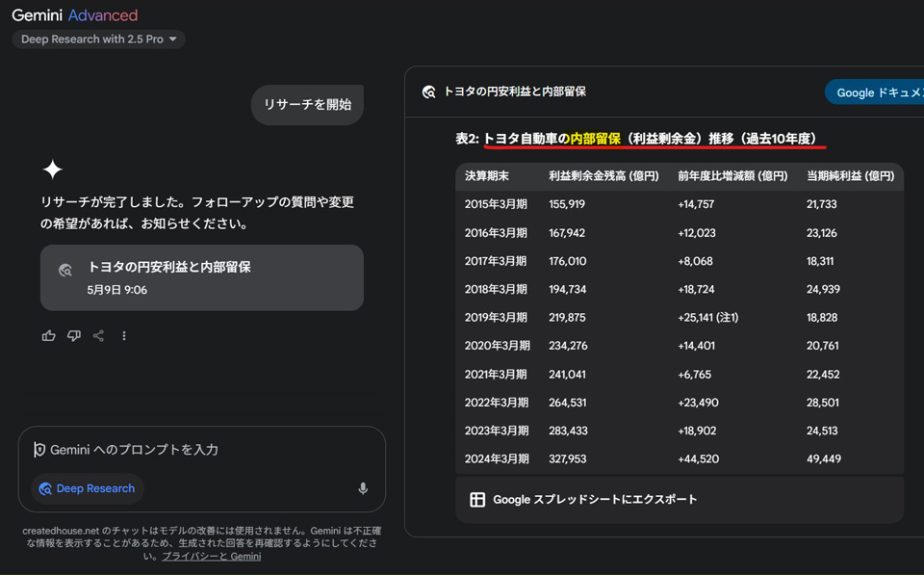Click the research icon on the report card
924x575 pixels.
[65, 270]
